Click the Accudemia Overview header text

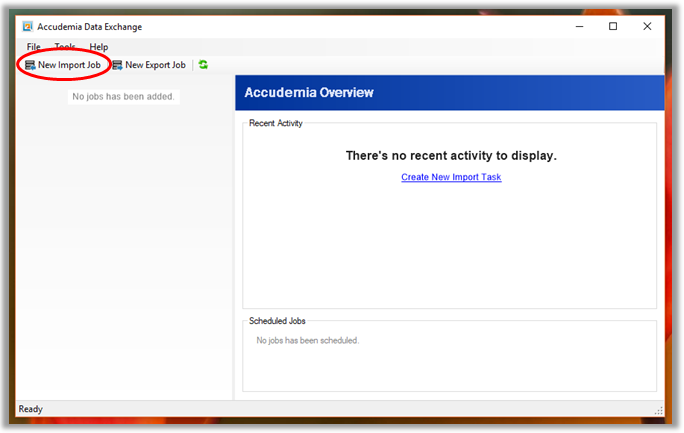tap(309, 92)
